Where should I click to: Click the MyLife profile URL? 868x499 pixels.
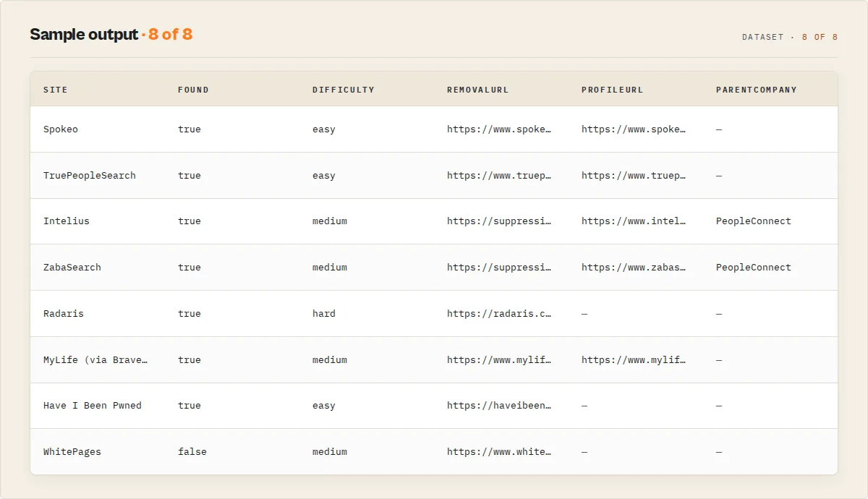(634, 360)
